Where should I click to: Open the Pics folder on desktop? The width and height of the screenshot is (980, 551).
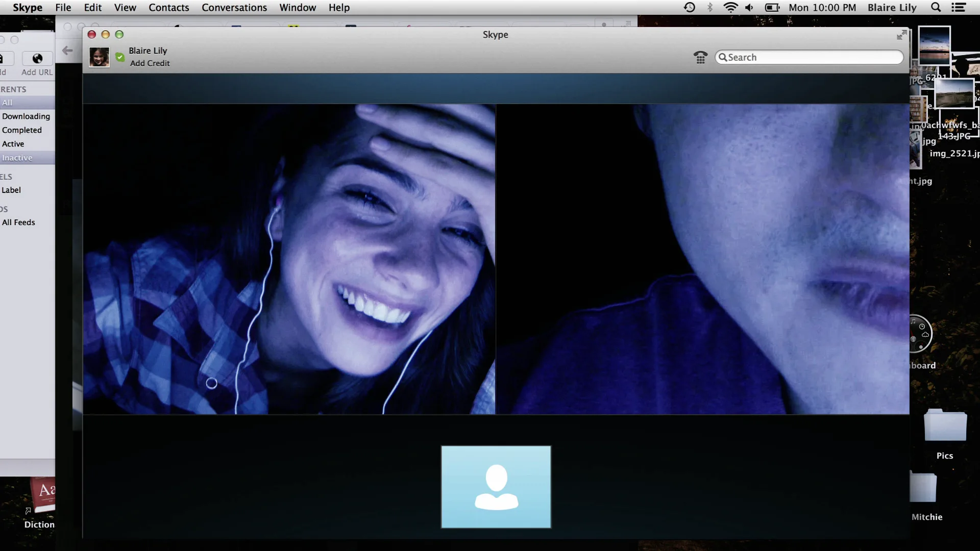tap(945, 426)
